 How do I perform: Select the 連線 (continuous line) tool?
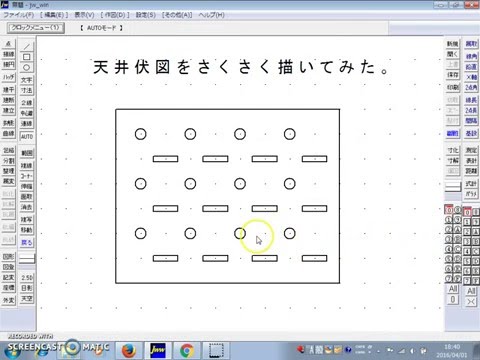pos(27,124)
